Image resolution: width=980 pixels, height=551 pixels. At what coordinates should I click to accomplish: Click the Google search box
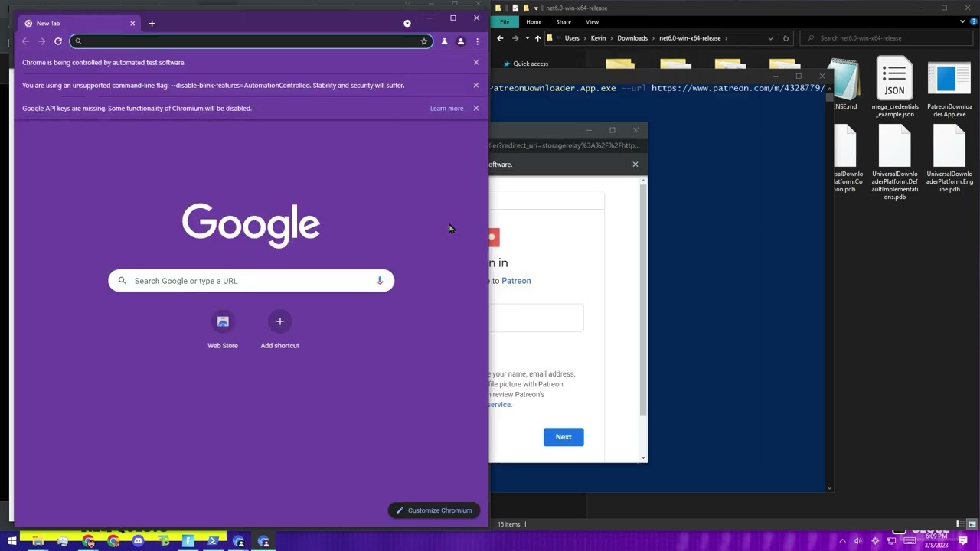click(x=251, y=281)
